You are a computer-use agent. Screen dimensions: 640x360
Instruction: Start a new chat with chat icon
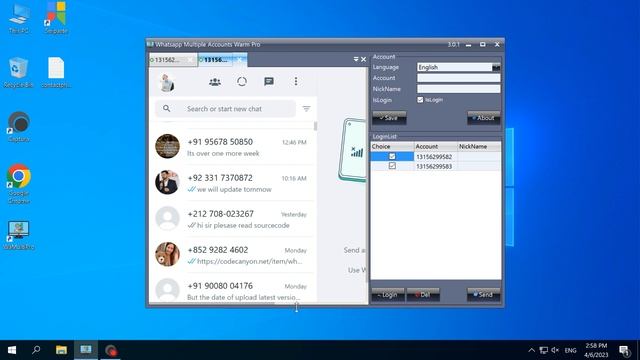[269, 82]
